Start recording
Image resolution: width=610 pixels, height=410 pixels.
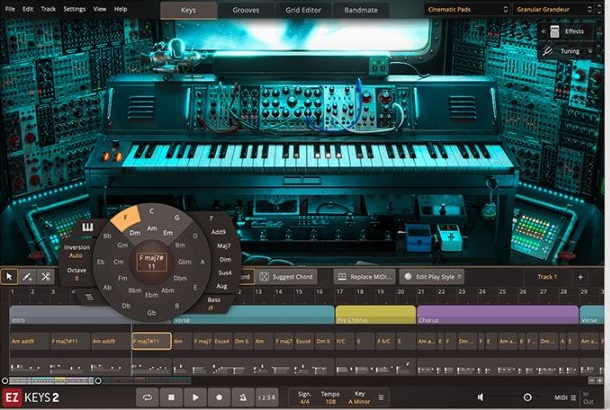[219, 397]
